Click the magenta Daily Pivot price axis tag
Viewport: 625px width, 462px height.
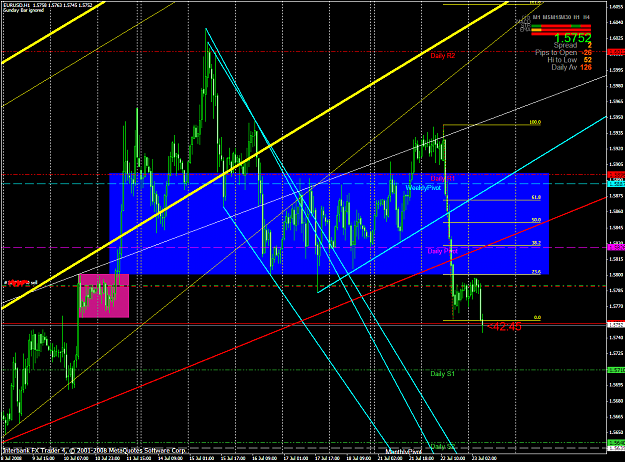[615, 248]
